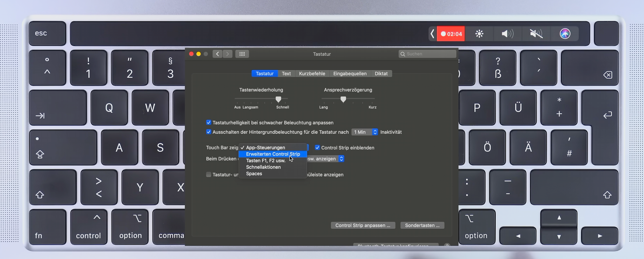Click the Ü key

click(x=518, y=107)
